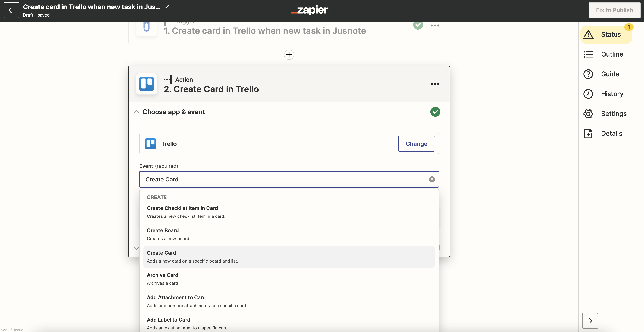Collapse Choose app & event section
Image resolution: width=644 pixels, height=332 pixels.
(136, 112)
